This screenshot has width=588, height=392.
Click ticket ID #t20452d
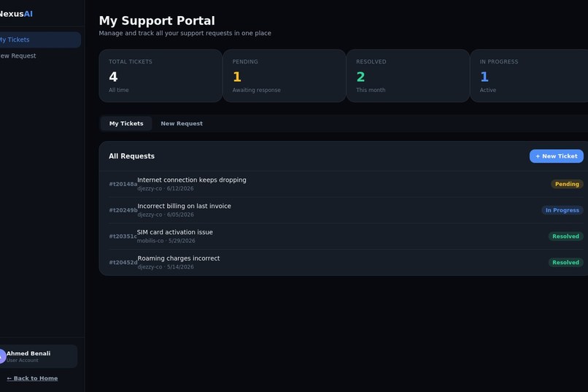[x=123, y=263]
